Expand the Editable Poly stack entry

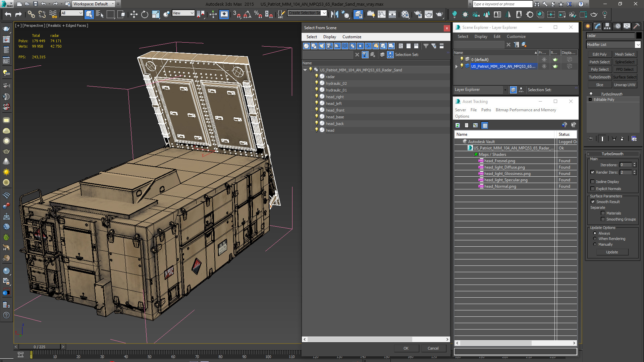coord(590,100)
